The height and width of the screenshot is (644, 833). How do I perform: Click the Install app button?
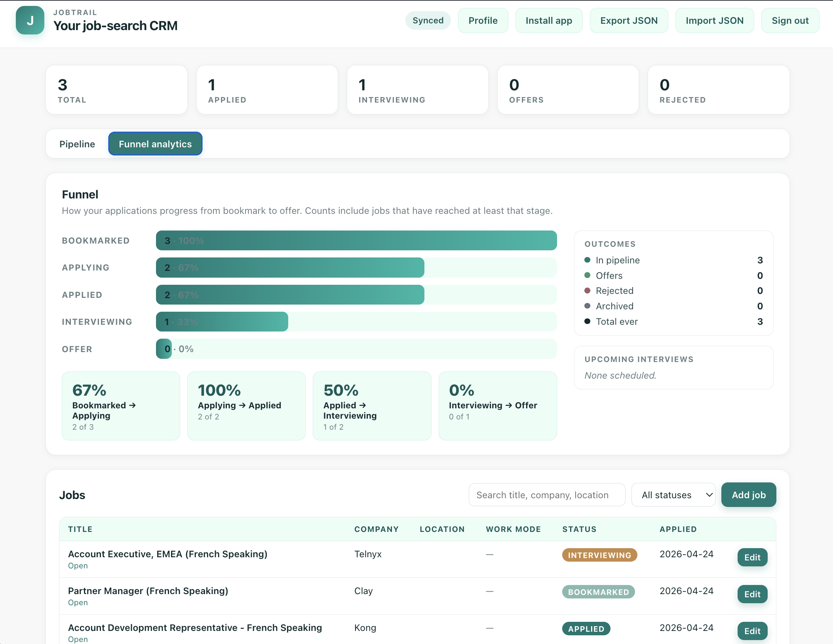(549, 21)
